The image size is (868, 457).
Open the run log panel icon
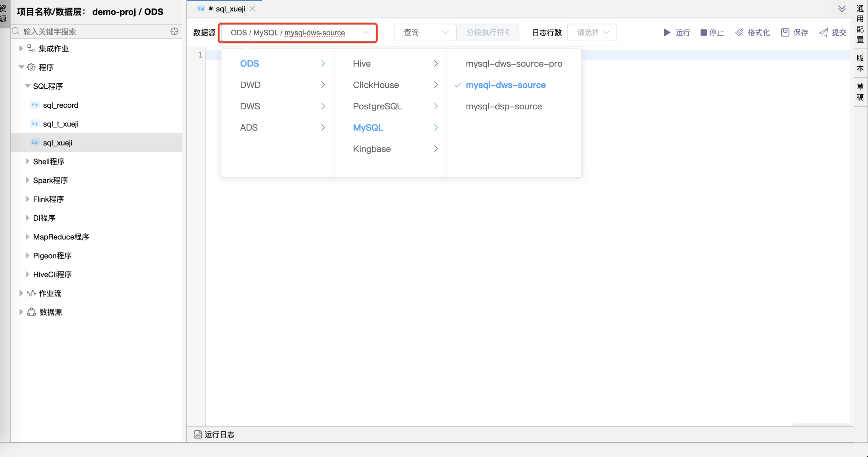click(198, 434)
